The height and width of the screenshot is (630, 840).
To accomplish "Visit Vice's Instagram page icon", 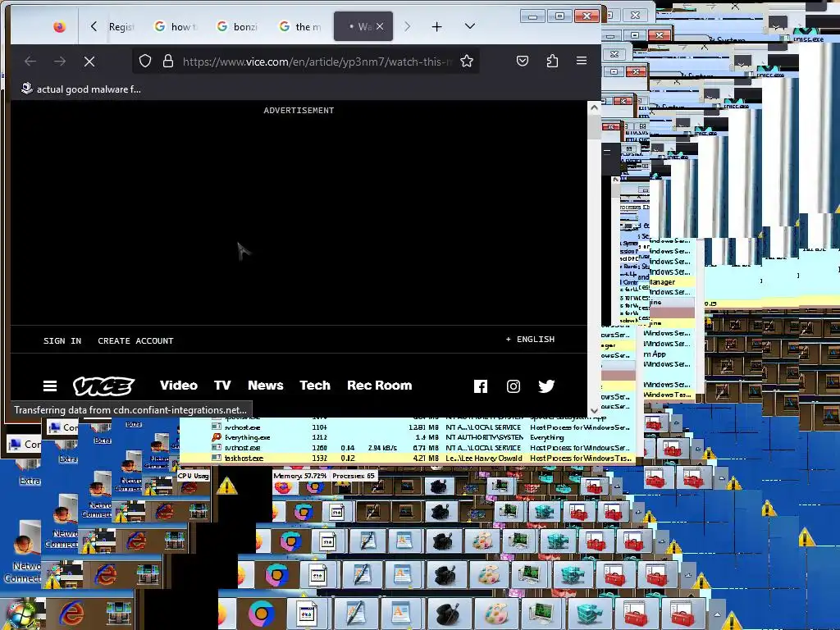I will point(514,386).
